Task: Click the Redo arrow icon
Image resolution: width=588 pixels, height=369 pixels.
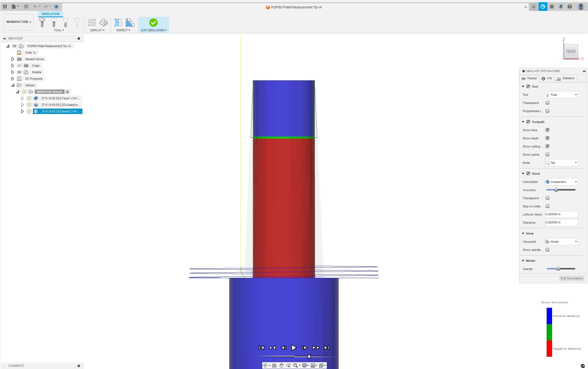Action: click(46, 7)
